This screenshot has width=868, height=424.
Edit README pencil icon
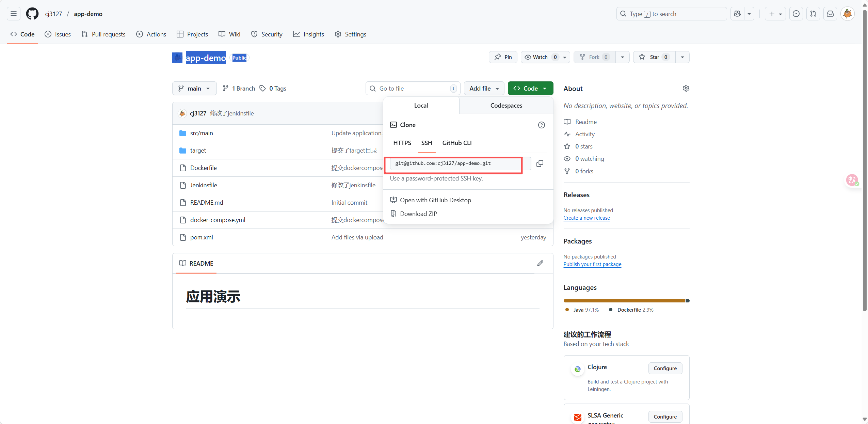pos(540,263)
